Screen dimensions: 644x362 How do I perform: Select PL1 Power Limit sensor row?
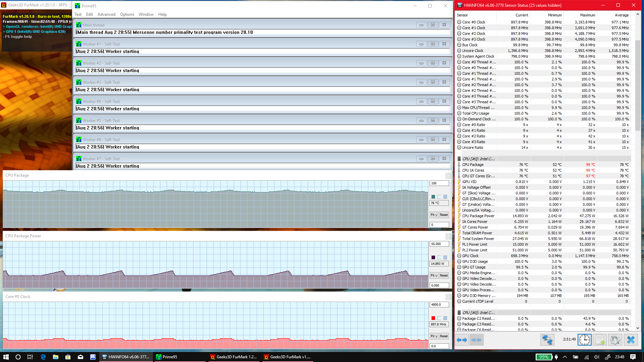pyautogui.click(x=543, y=244)
